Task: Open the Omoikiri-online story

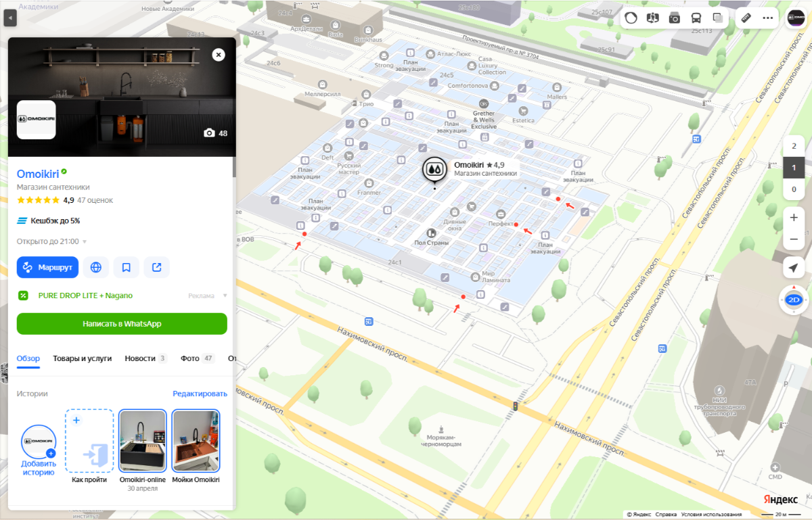Action: tap(142, 440)
